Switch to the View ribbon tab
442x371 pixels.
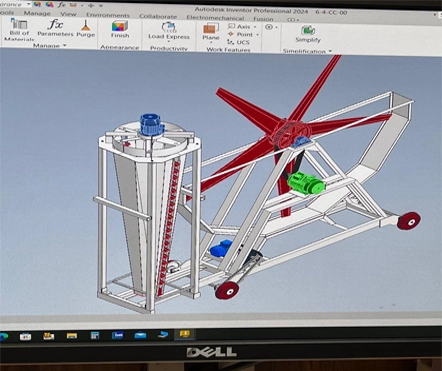coord(68,14)
